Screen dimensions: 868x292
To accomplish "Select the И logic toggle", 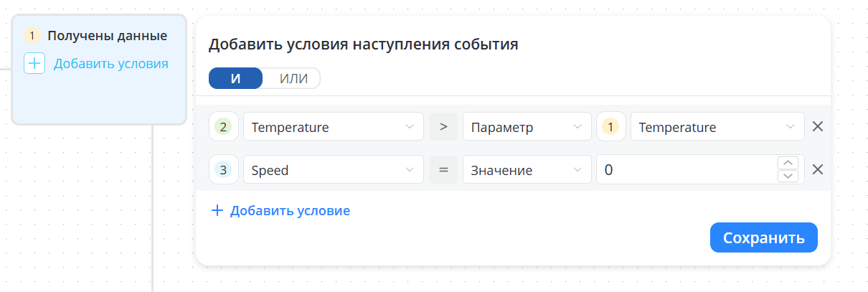I will pyautogui.click(x=236, y=79).
